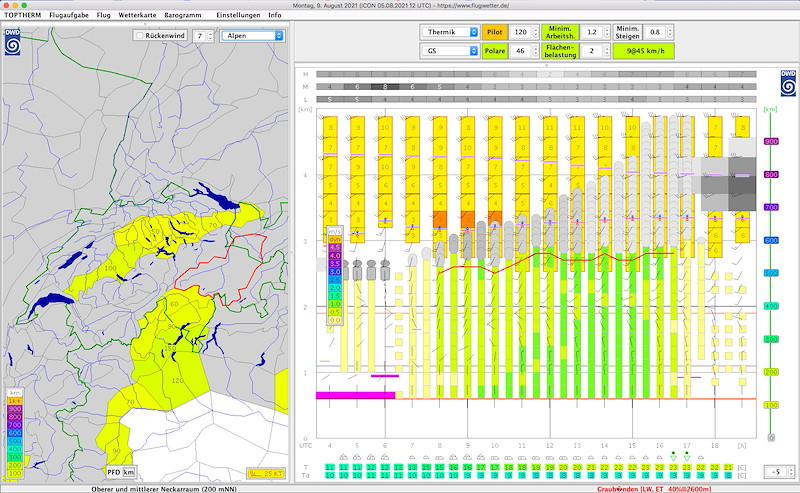Click the 15 UTC hour label on the time axis
The height and width of the screenshot is (493, 800).
(x=632, y=446)
